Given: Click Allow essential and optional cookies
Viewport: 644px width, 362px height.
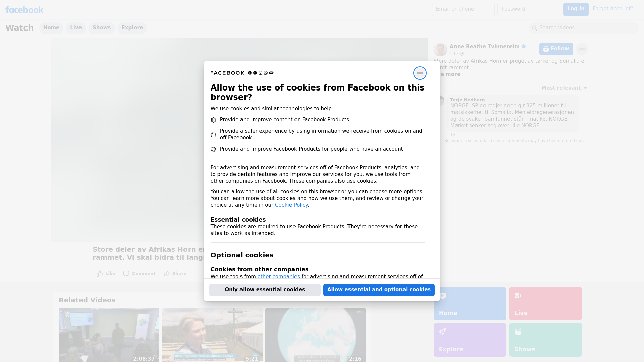Looking at the screenshot, I should pos(379,290).
